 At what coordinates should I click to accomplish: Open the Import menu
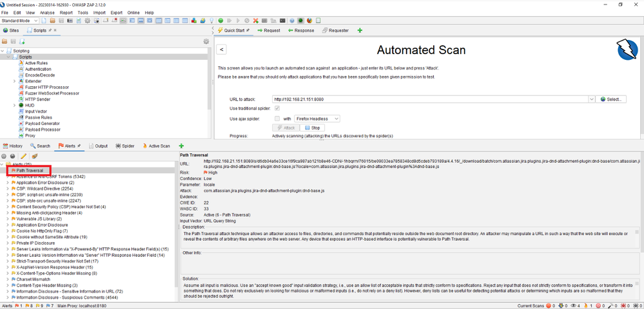click(99, 13)
